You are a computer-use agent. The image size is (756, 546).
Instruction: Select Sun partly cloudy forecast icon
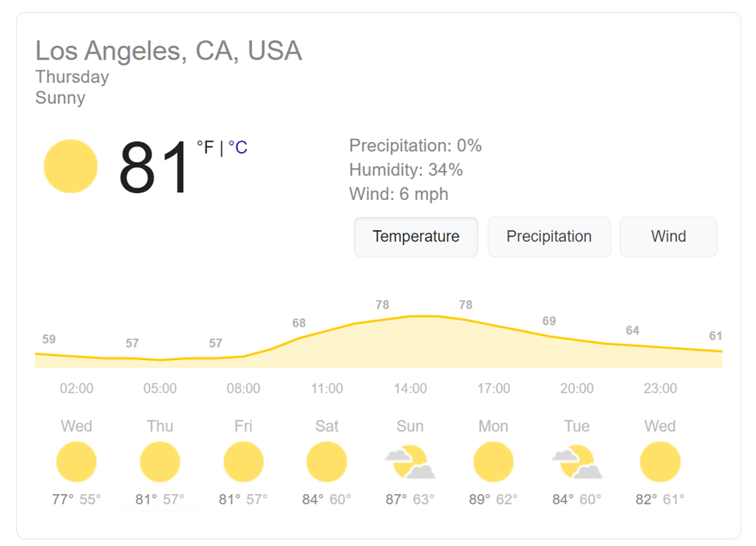click(x=410, y=461)
